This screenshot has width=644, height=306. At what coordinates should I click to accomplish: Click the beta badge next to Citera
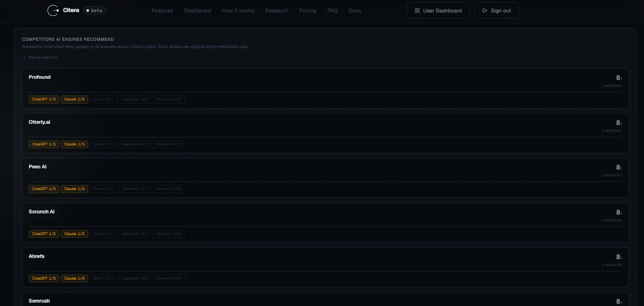pyautogui.click(x=95, y=10)
